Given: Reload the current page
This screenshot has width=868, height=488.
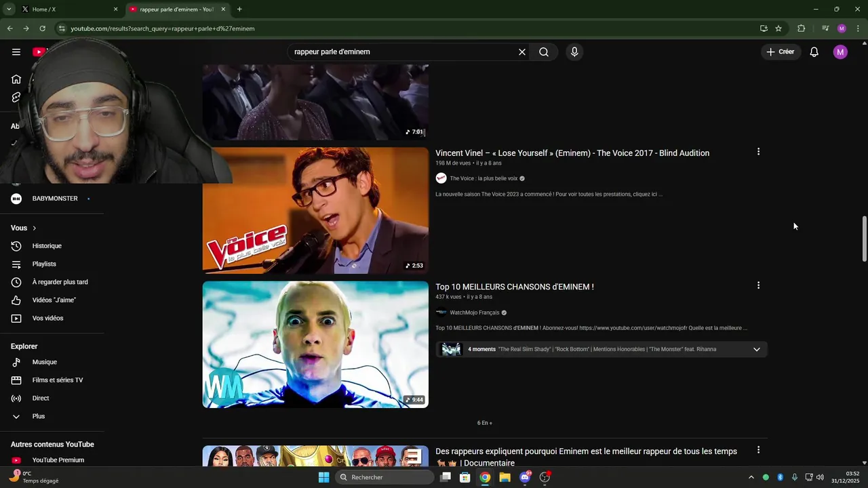Looking at the screenshot, I should pos(42,28).
